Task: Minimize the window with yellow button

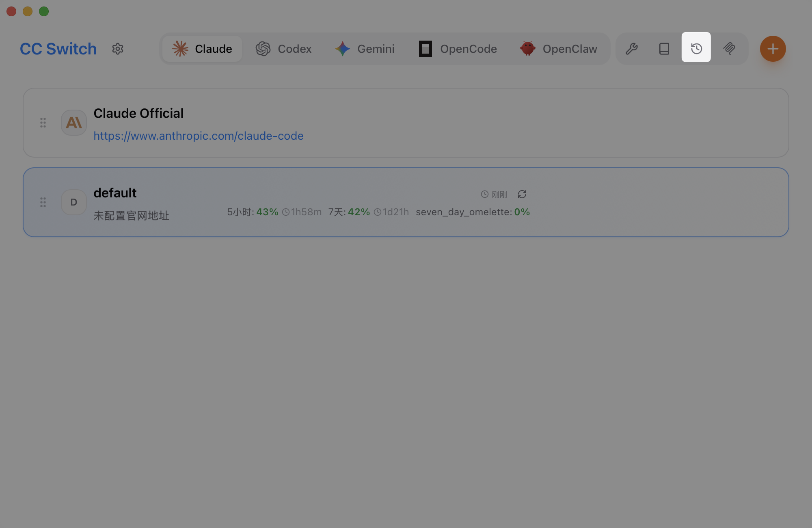Action: click(28, 11)
